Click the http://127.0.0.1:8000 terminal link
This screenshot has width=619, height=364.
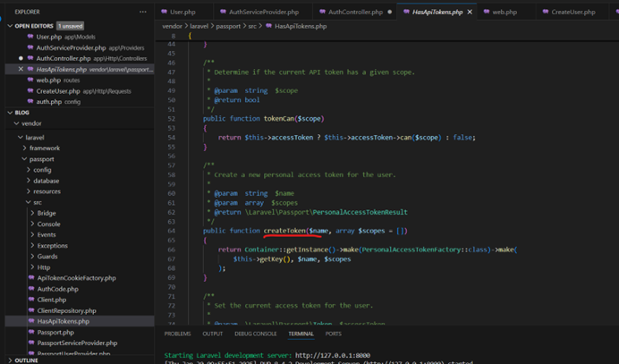333,355
